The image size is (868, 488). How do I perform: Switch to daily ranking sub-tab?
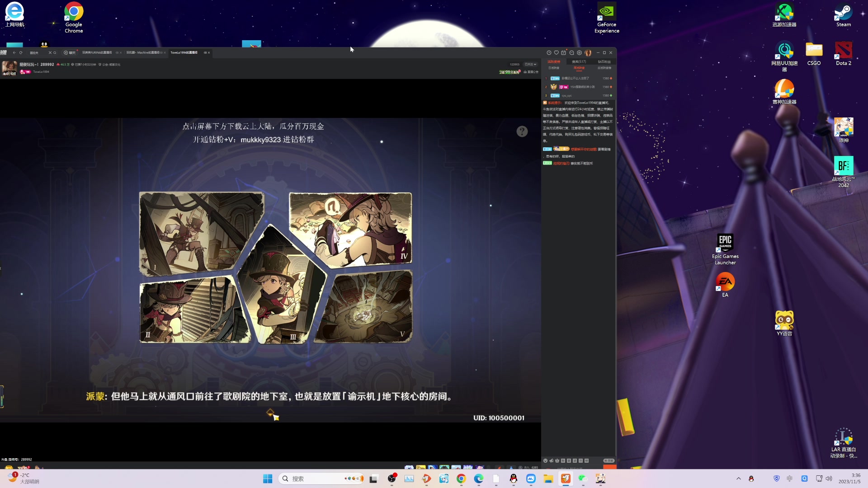(554, 68)
